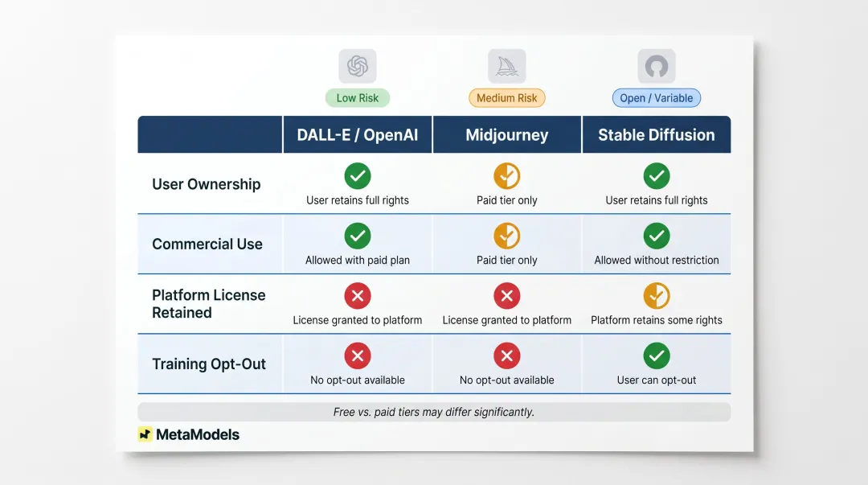868x485 pixels.
Task: Click the 'Stable Diffusion' column header
Action: [657, 134]
